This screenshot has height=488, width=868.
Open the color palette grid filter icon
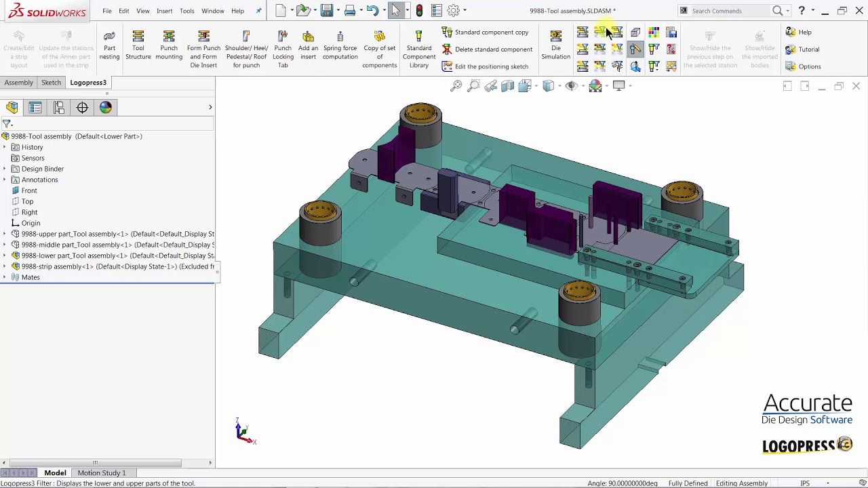pyautogui.click(x=654, y=32)
